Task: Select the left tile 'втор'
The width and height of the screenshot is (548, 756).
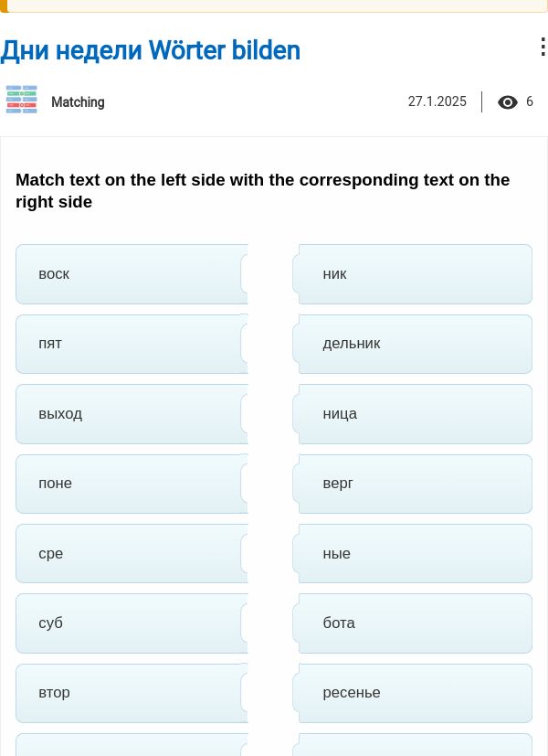Action: tap(132, 693)
